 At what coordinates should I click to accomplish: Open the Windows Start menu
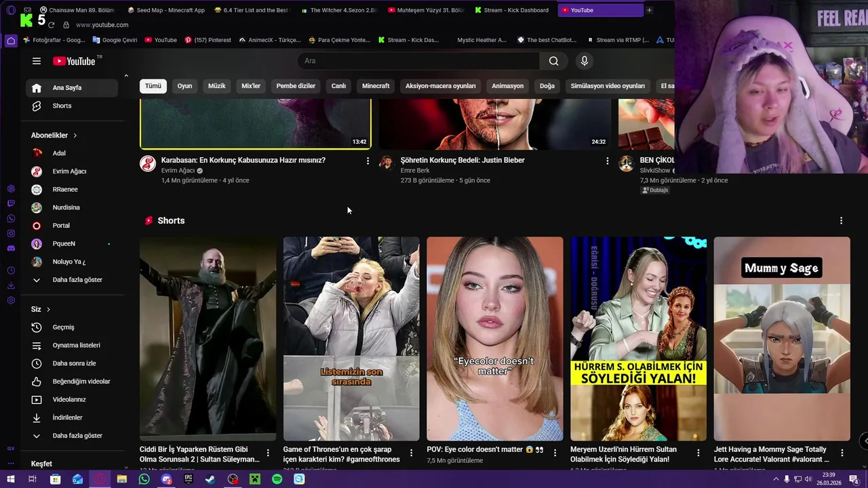pos(11,479)
